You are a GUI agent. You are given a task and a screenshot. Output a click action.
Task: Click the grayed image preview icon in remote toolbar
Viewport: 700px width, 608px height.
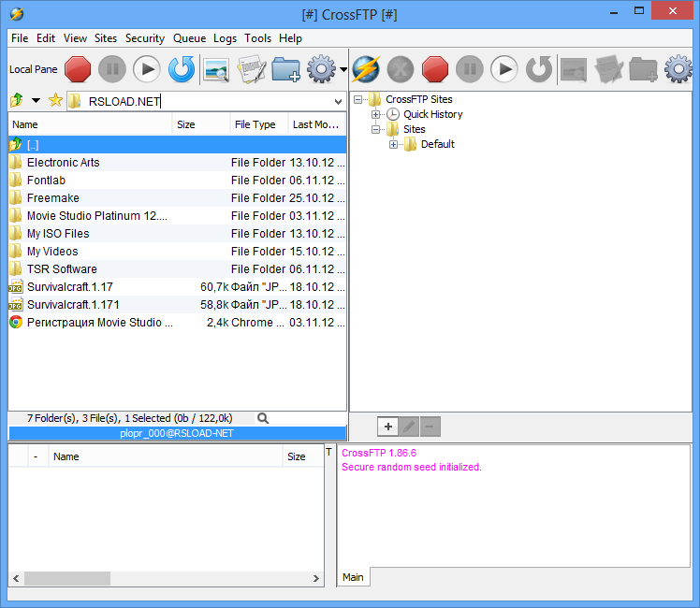574,70
